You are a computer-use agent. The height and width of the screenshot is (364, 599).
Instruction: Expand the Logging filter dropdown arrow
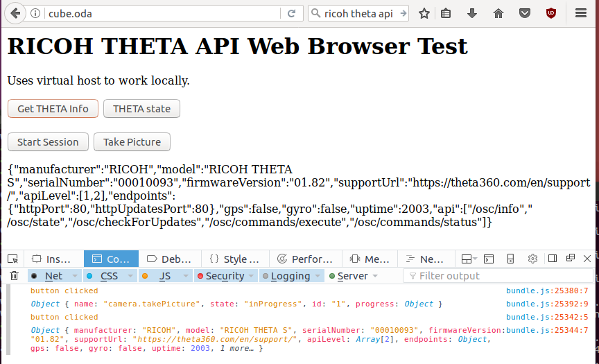(x=318, y=276)
